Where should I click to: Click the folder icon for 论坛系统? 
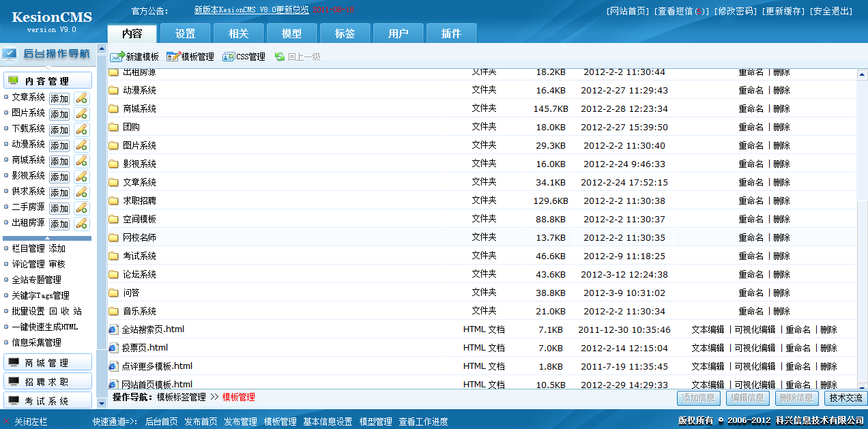[113, 274]
